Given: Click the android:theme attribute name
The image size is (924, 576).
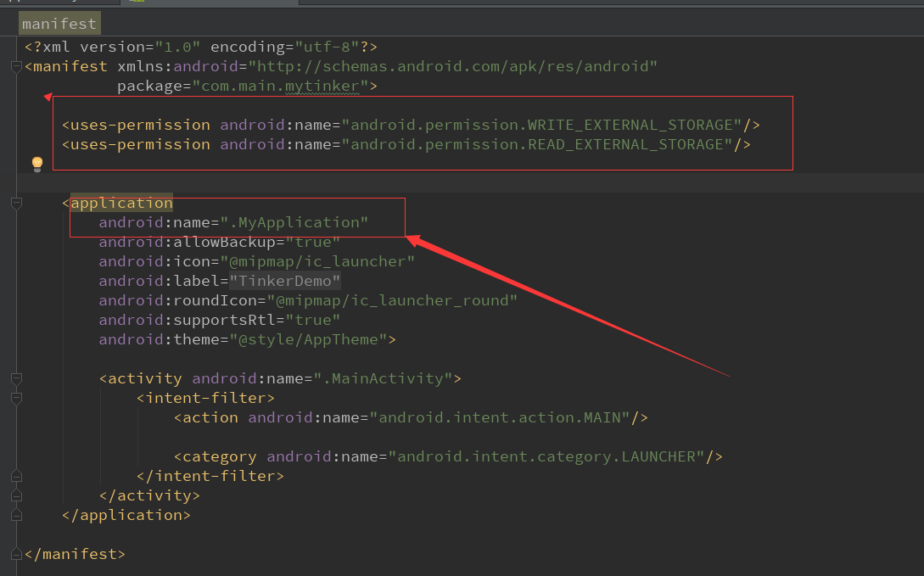Looking at the screenshot, I should click(160, 339).
